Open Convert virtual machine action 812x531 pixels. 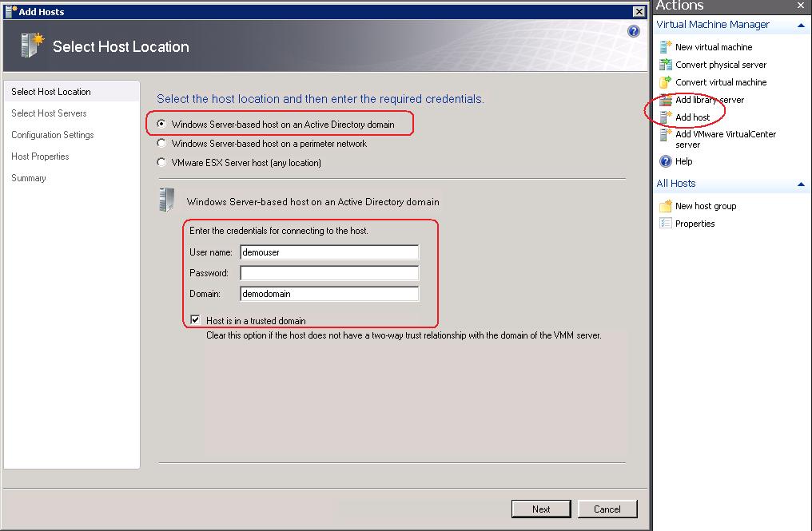point(721,82)
